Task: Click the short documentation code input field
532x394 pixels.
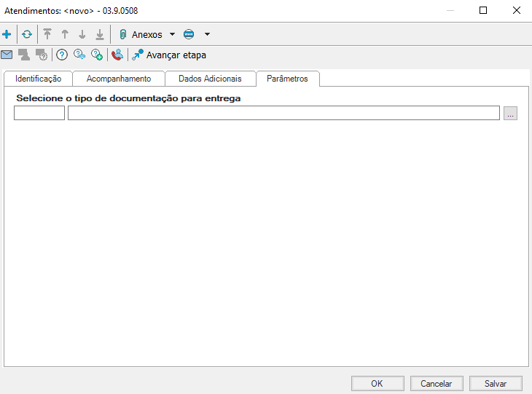Action: point(39,113)
